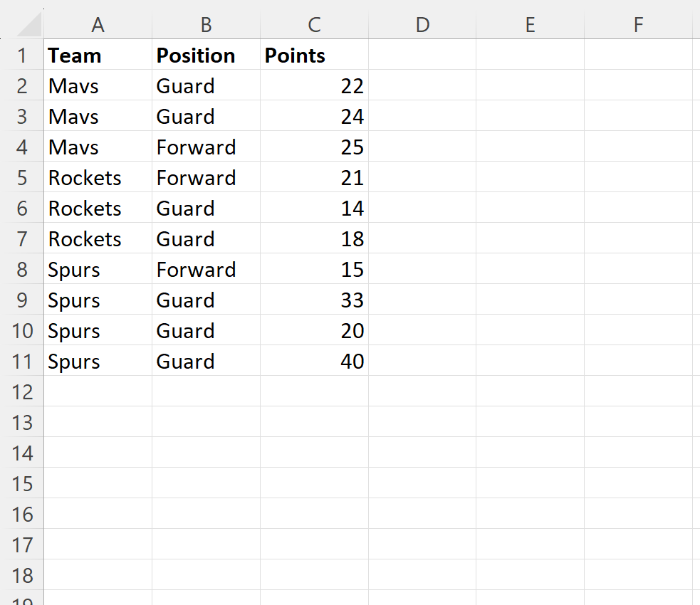The image size is (700, 605).
Task: Select column E header
Action: coord(531,24)
